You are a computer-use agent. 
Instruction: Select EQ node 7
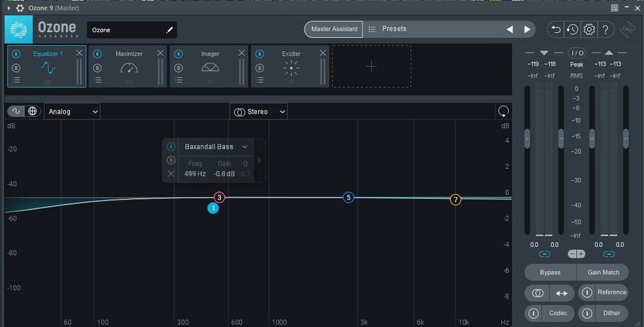[455, 199]
